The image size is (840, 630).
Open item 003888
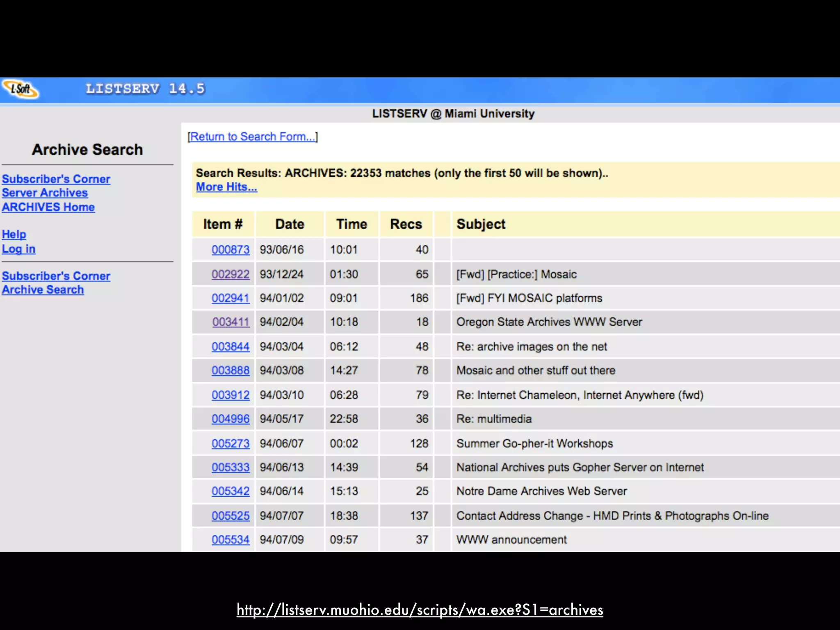pos(231,370)
